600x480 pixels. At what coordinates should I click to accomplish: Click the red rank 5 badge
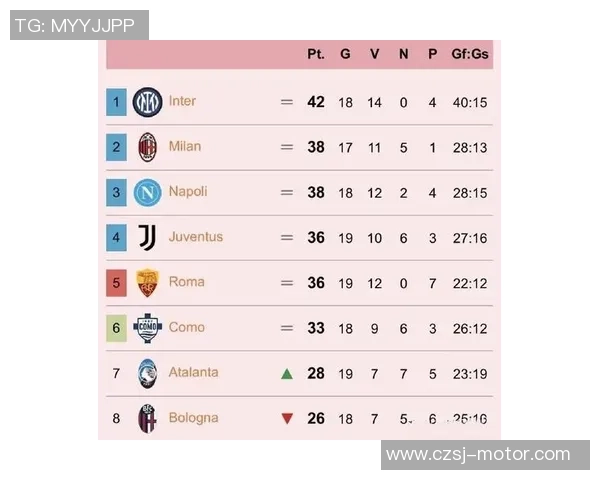pos(116,283)
